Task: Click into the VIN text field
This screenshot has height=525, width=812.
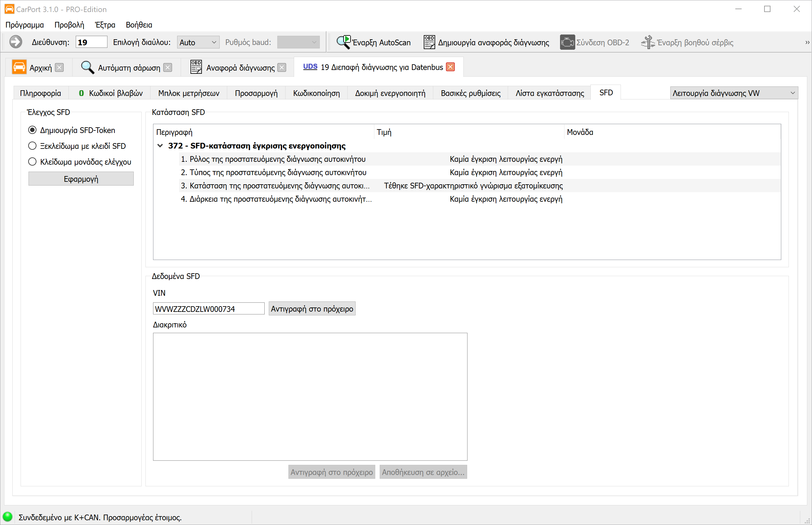Action: coord(208,309)
